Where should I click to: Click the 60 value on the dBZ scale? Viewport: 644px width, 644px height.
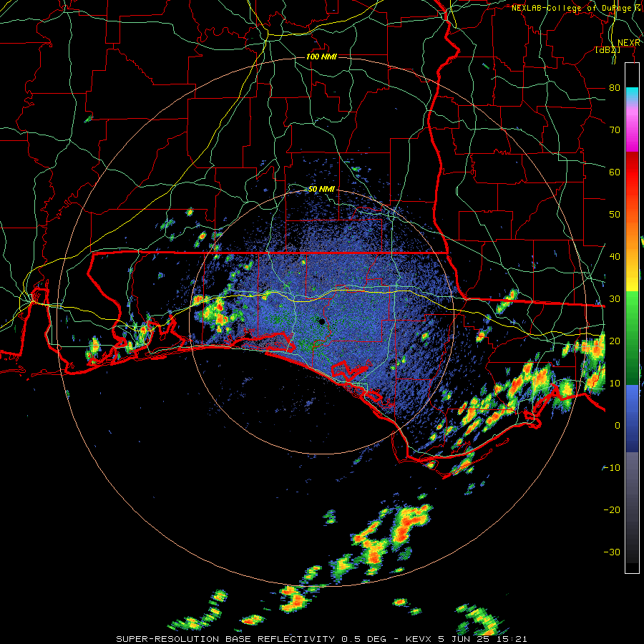click(x=615, y=172)
